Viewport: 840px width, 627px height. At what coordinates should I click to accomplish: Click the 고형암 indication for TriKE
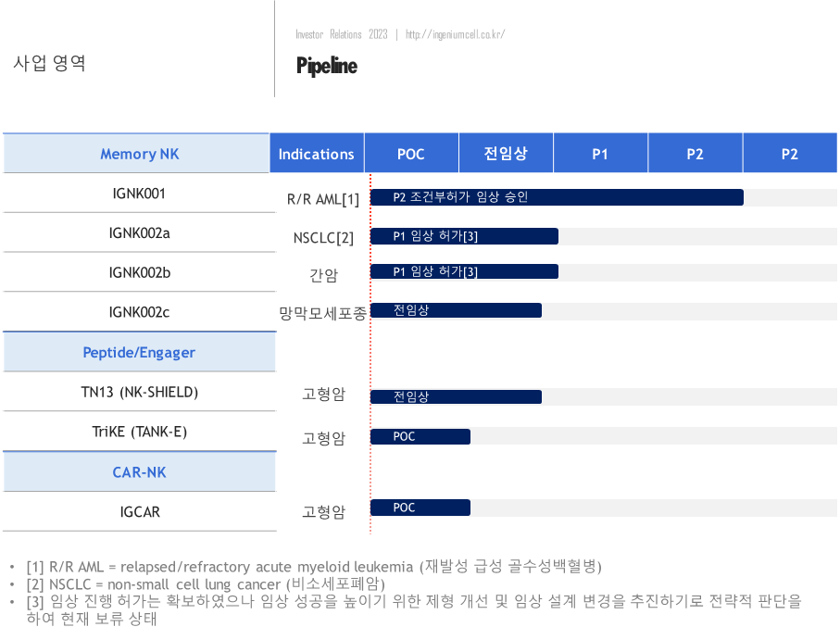(323, 438)
